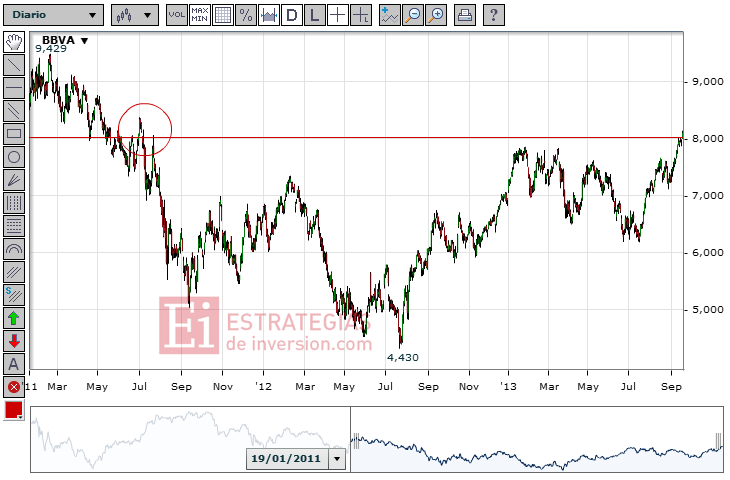
Task: Click the 9,000 price axis label
Action: [x=708, y=82]
